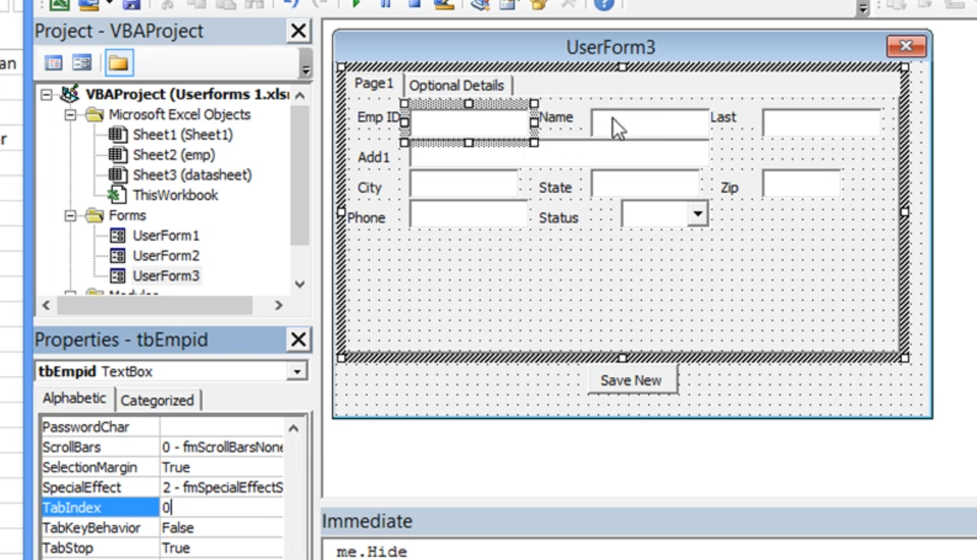Viewport: 977px width, 560px height.
Task: Select the VBAProject (Userforms 1.xls) node
Action: 187,95
